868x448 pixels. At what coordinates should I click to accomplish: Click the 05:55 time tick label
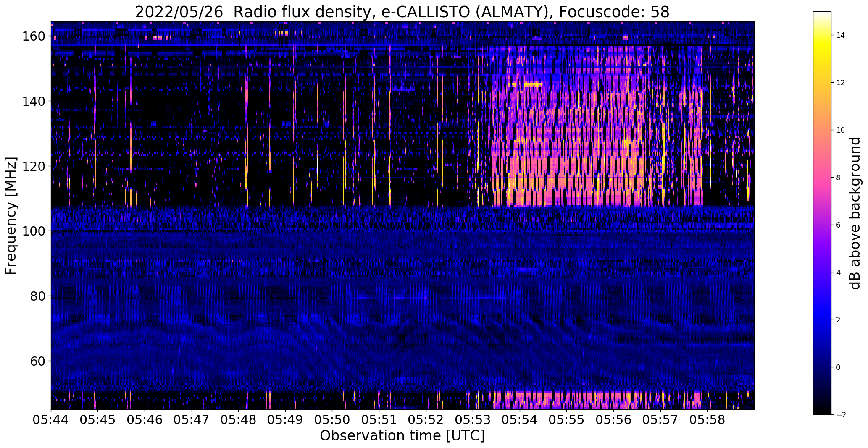tap(566, 419)
